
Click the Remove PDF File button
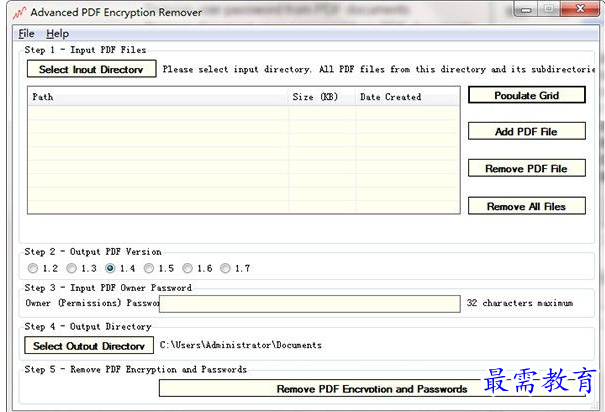pos(527,168)
